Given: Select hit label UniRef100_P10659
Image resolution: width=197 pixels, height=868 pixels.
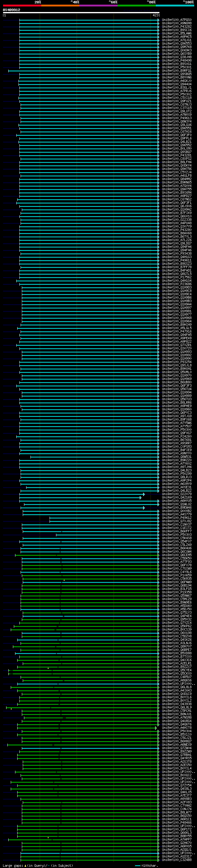Looking at the screenshot, I should click(177, 575).
